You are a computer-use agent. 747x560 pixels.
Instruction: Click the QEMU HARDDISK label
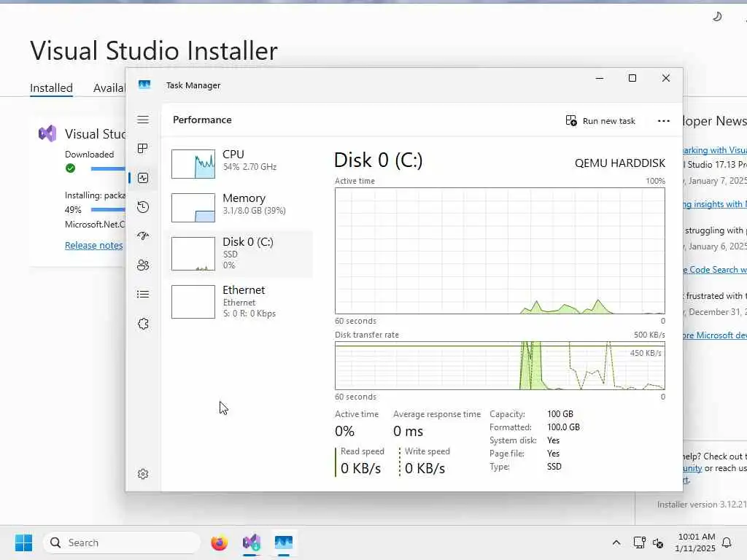tap(620, 163)
